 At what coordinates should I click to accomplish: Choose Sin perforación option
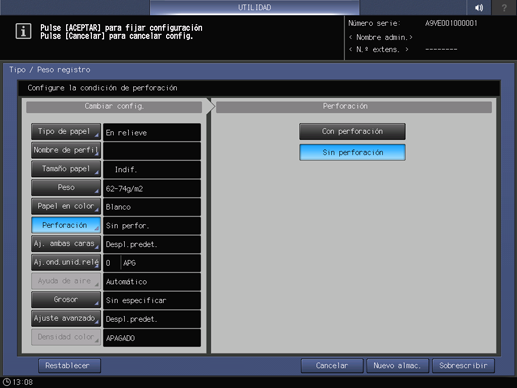point(352,152)
